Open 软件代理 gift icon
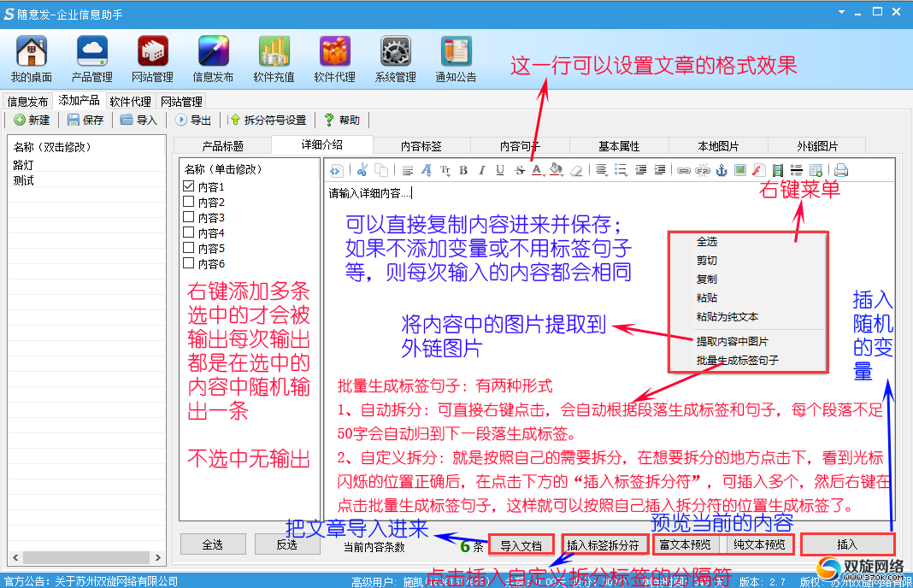The image size is (913, 588). pyautogui.click(x=335, y=59)
